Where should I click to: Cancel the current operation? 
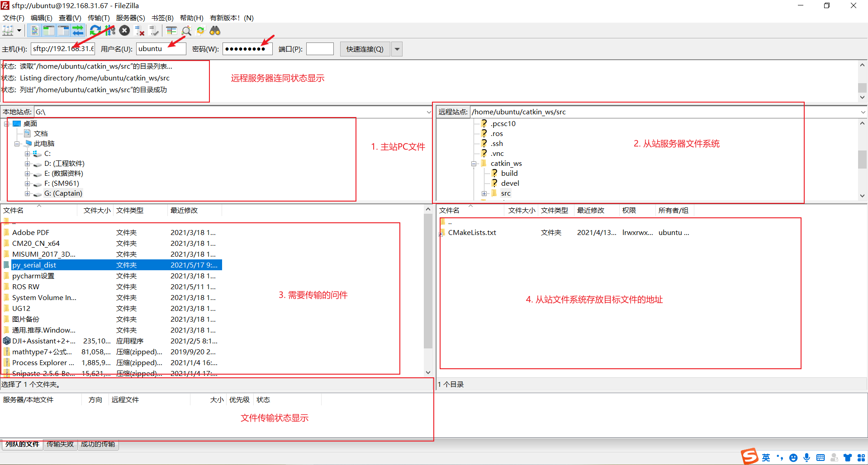125,31
